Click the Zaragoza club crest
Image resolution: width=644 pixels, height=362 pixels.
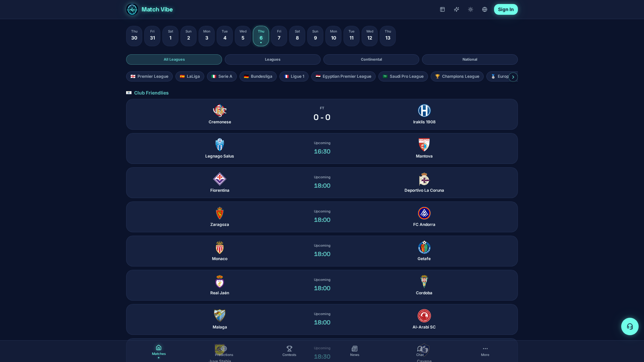pyautogui.click(x=220, y=213)
